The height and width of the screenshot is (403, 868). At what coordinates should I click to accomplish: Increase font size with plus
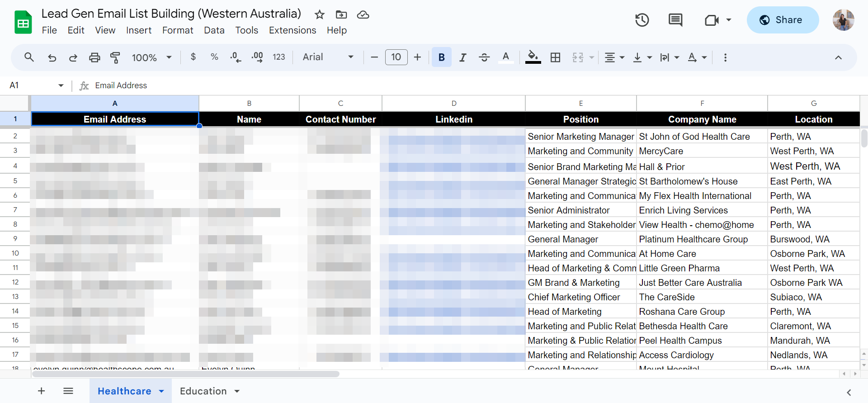[417, 57]
